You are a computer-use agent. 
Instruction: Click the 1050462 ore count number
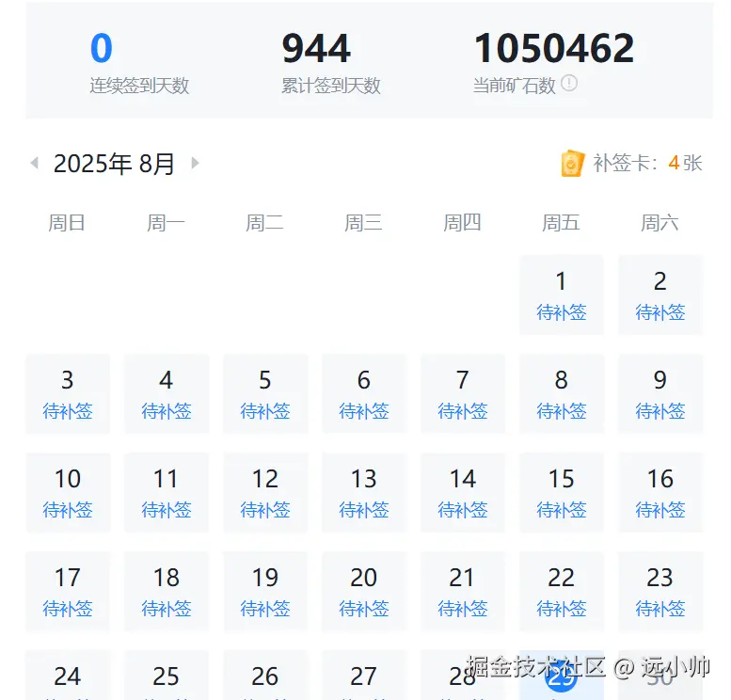click(x=553, y=49)
